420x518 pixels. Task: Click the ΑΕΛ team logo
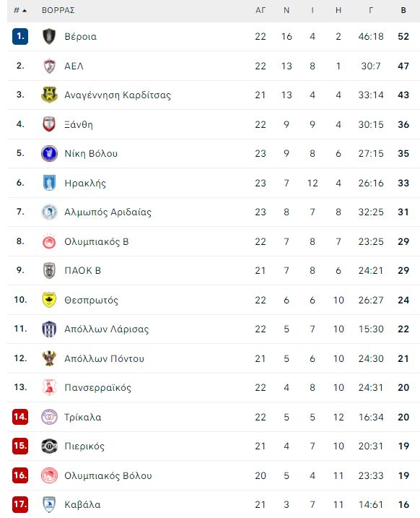[49, 66]
